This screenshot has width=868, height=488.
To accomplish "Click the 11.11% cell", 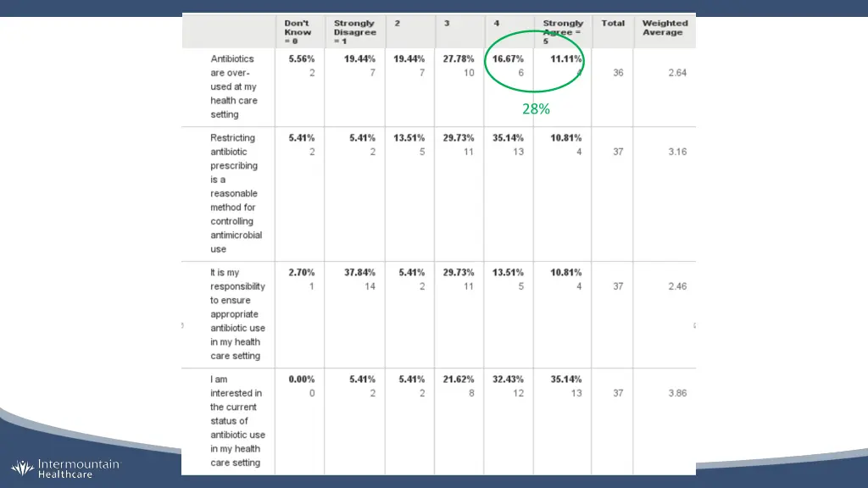I will (x=565, y=58).
